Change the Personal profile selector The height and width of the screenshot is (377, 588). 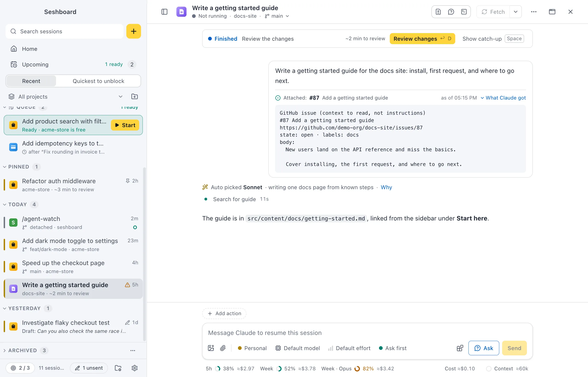point(252,348)
